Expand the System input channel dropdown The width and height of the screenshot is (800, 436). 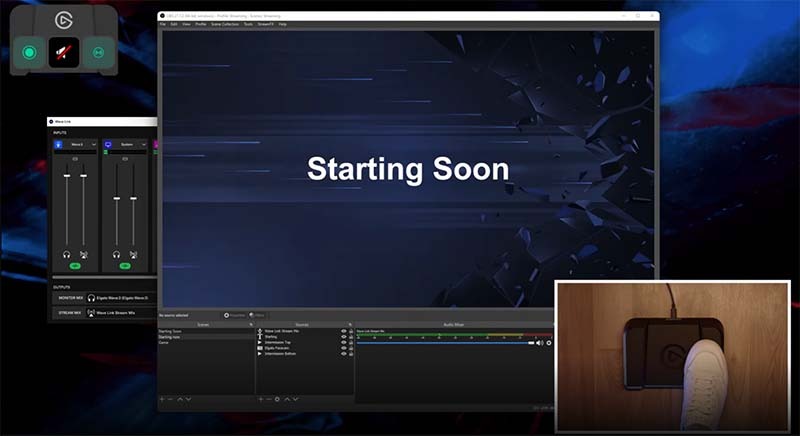(x=143, y=145)
